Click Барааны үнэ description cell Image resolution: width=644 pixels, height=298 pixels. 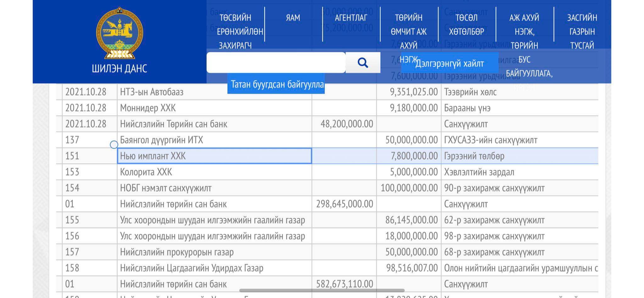pyautogui.click(x=519, y=108)
